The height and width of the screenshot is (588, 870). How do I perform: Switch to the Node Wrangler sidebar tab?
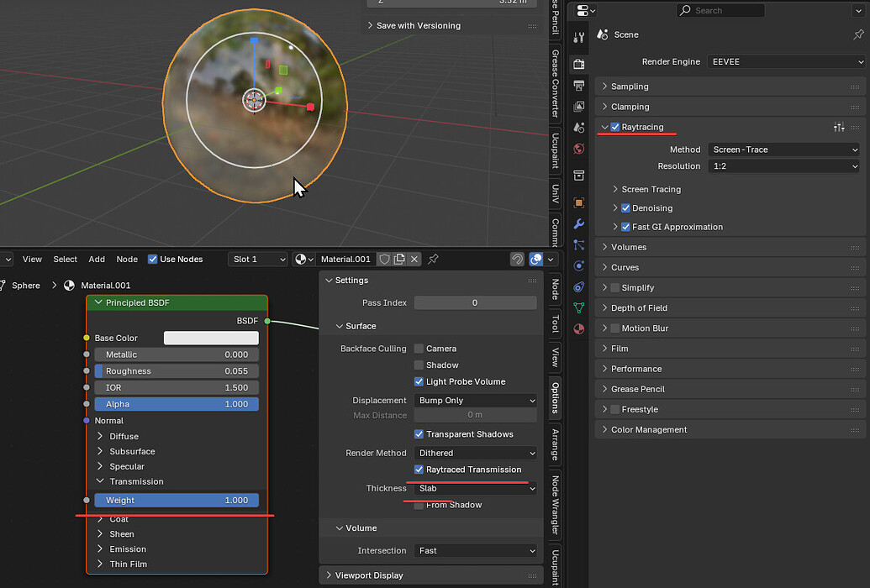(555, 505)
